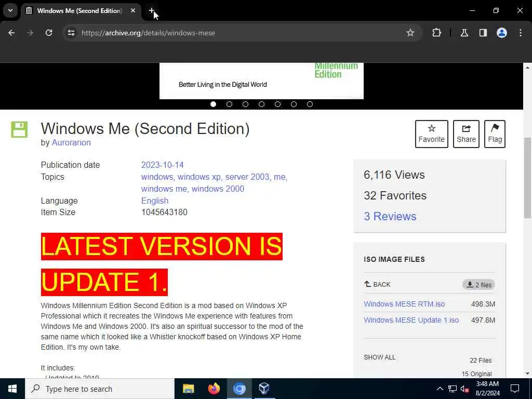This screenshot has width=532, height=399.
Task: Open the 'windows me' topic link
Action: 164,189
